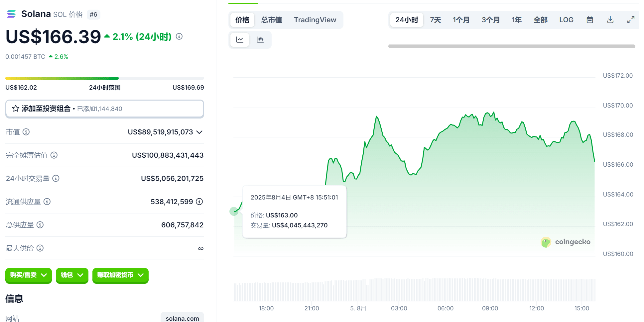644x322 pixels.
Task: Click the price US$166.39 text
Action: coord(53,37)
